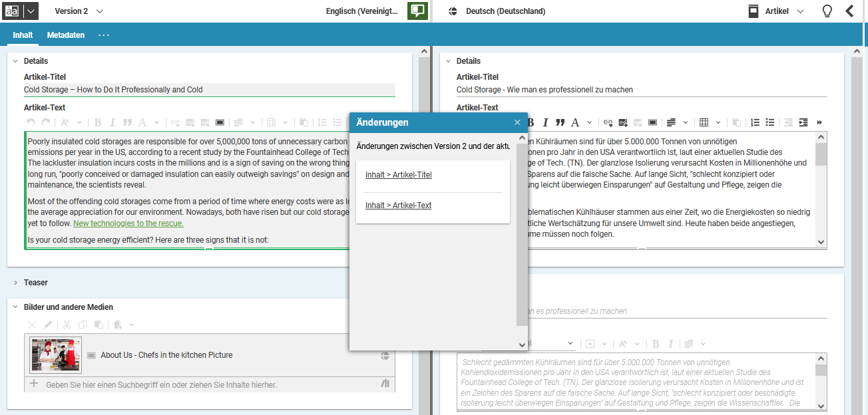Select the Inhalt tab

coord(23,35)
